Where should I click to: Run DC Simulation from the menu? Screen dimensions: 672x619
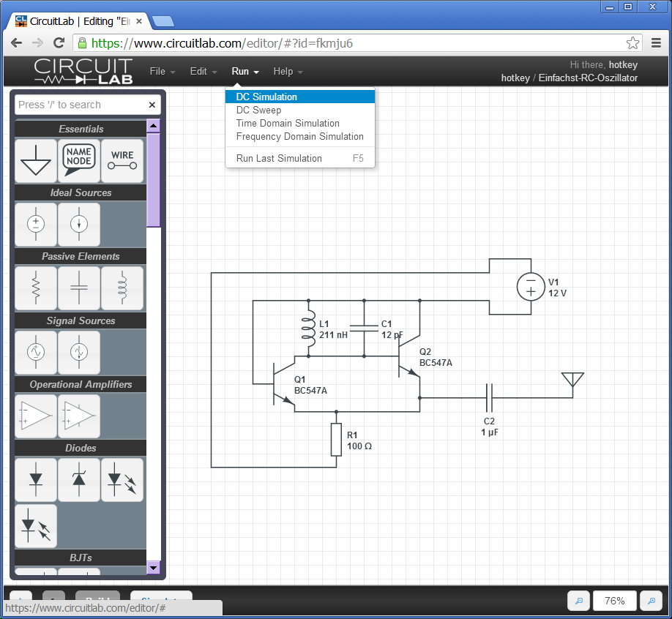(x=266, y=97)
